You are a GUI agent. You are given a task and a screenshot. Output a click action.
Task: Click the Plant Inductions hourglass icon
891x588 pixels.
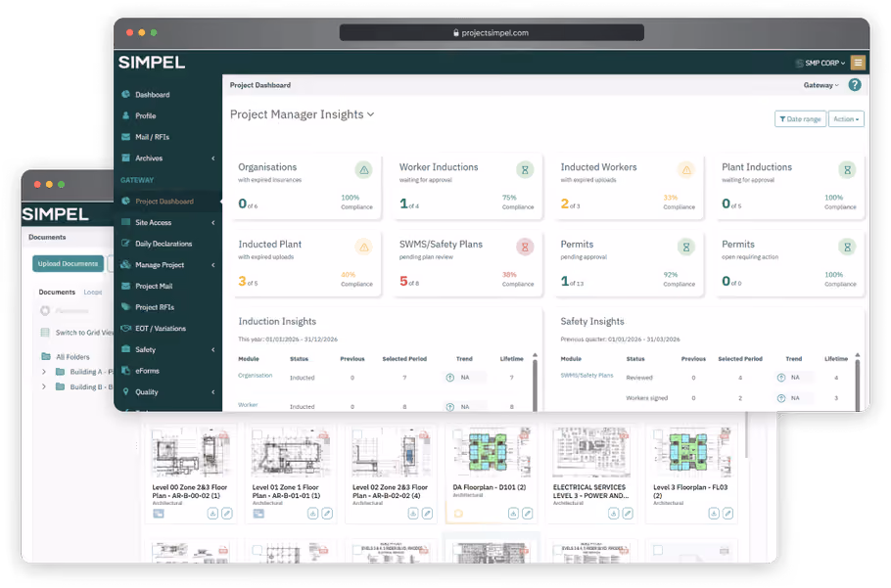click(x=847, y=169)
